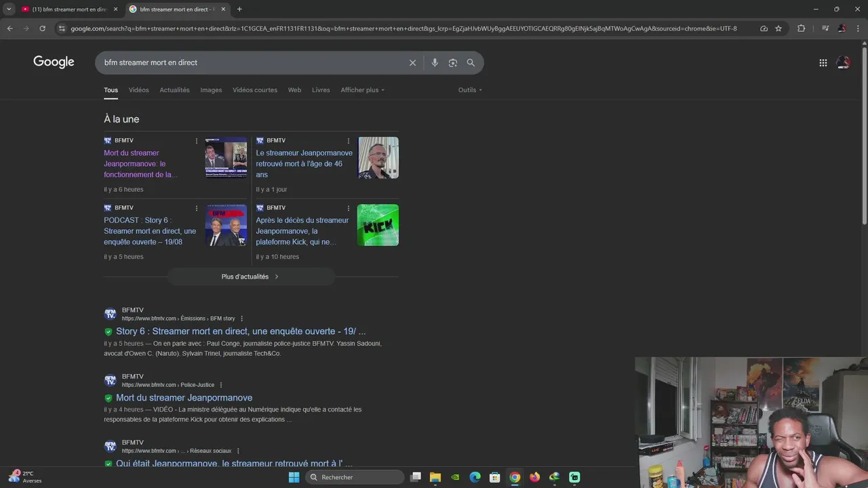Close the YouTube bfm streamer tab
This screenshot has height=488, width=868.
tap(115, 9)
